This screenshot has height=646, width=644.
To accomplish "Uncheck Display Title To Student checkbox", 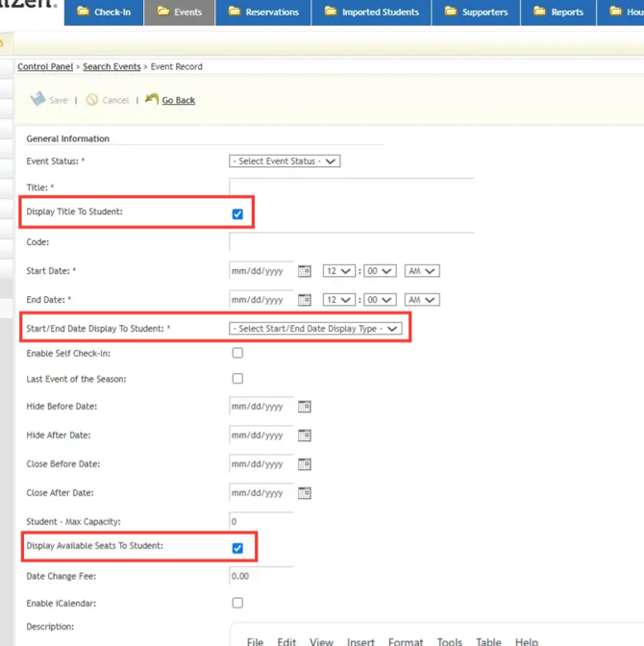I will click(237, 213).
